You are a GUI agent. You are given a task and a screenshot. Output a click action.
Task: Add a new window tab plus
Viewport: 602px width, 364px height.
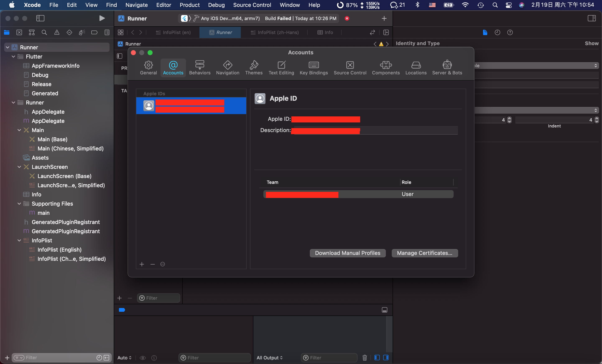pyautogui.click(x=384, y=18)
